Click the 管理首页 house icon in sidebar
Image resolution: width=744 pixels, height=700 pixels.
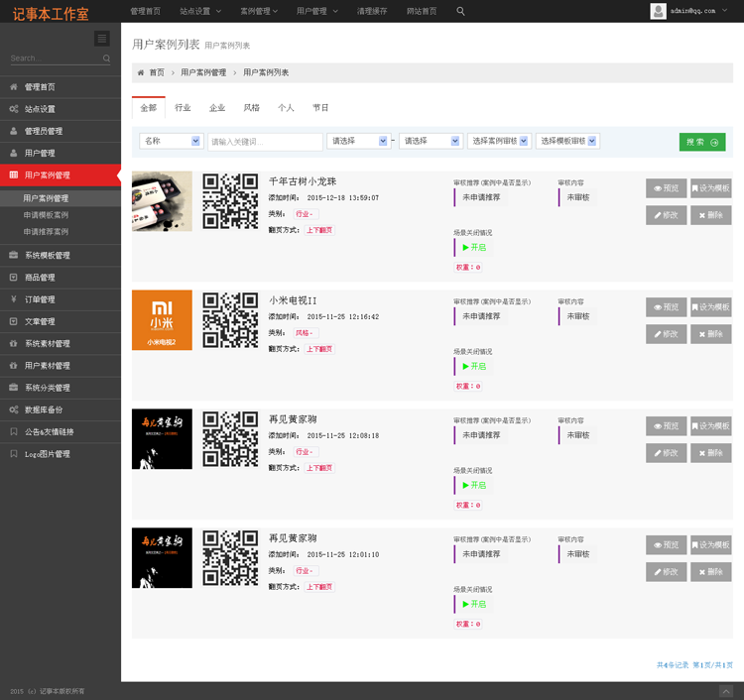[x=14, y=87]
